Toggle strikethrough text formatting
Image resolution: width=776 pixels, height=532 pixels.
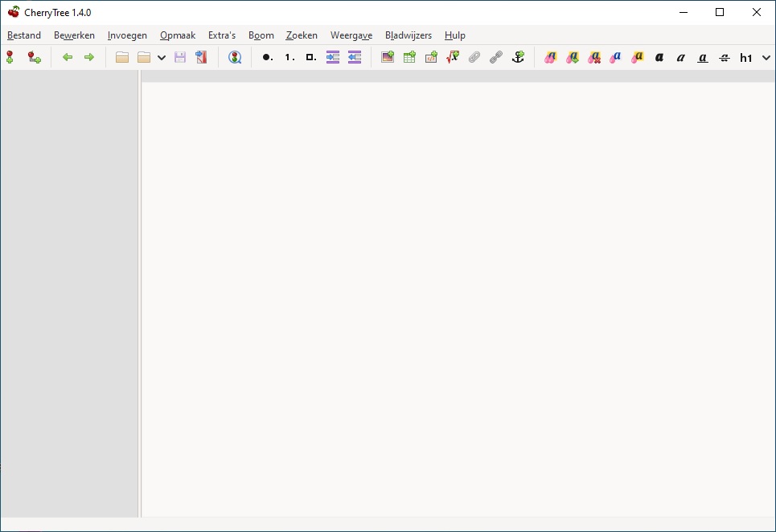[725, 57]
